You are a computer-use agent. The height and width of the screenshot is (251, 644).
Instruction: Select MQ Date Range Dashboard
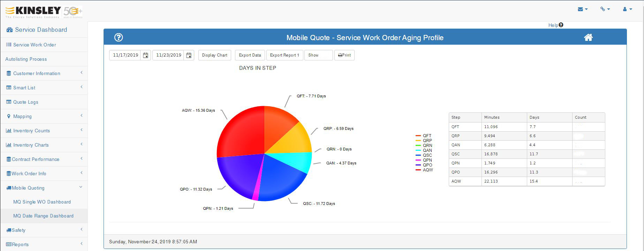pyautogui.click(x=44, y=216)
